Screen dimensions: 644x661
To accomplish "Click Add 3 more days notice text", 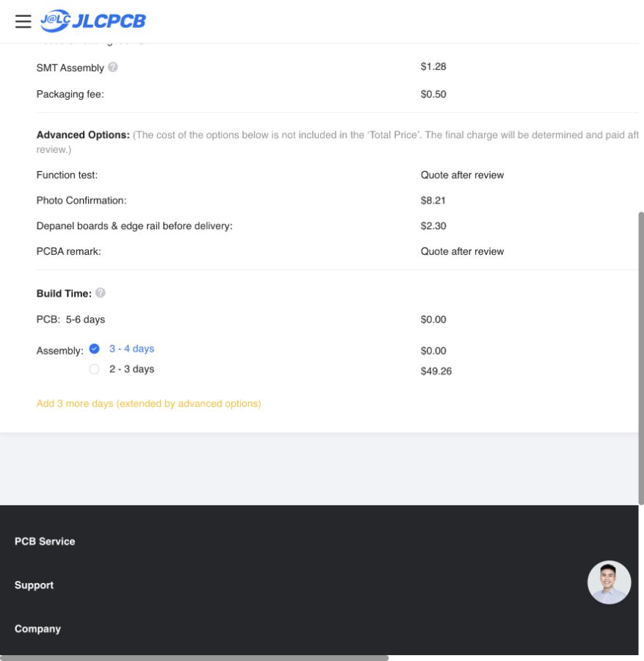I will pos(149,403).
